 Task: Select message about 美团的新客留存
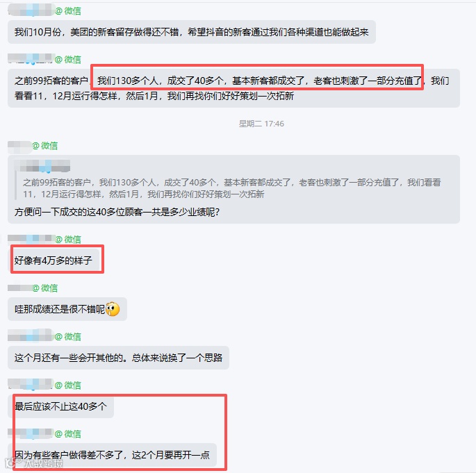[x=192, y=32]
